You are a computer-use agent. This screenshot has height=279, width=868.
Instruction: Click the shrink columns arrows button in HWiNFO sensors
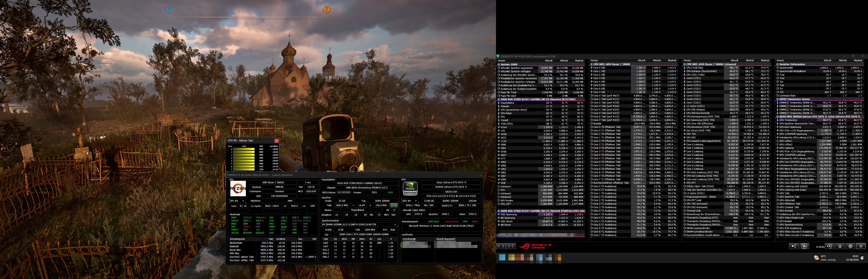coord(511,246)
